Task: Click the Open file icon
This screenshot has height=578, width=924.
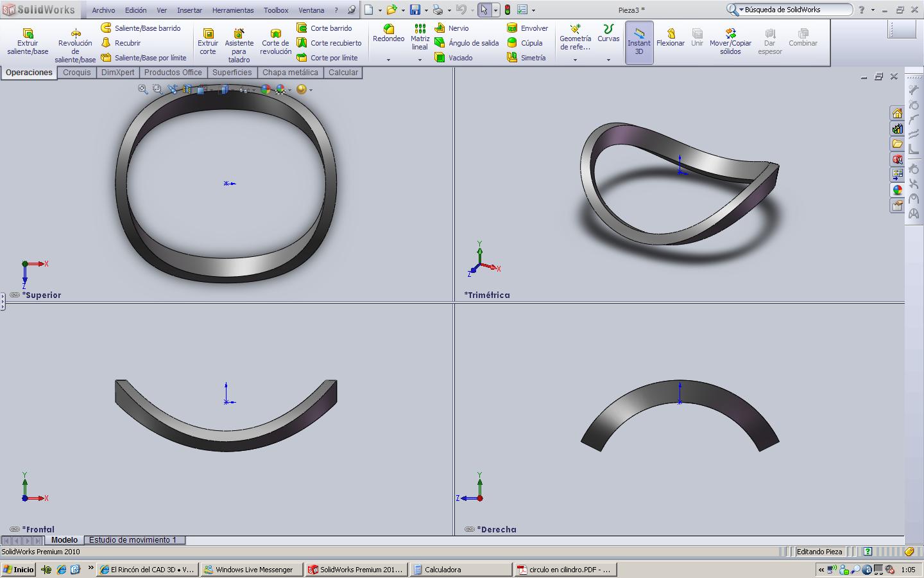Action: [391, 10]
